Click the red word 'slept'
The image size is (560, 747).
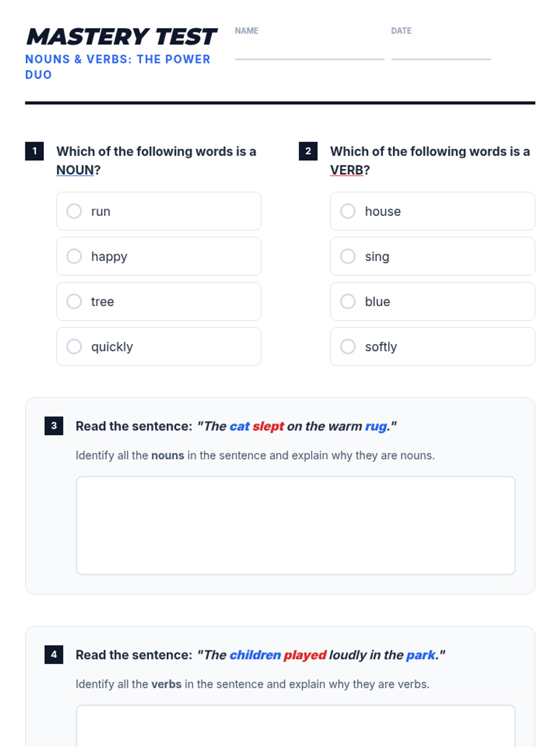(268, 426)
